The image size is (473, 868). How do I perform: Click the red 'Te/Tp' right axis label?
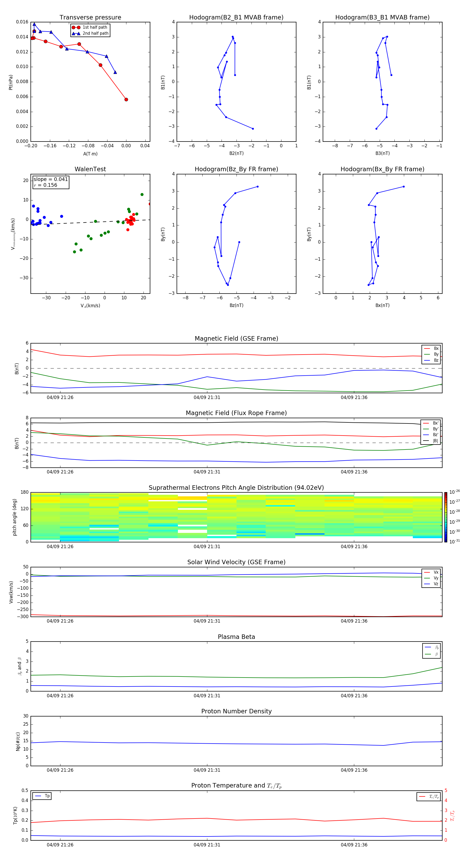point(452,816)
